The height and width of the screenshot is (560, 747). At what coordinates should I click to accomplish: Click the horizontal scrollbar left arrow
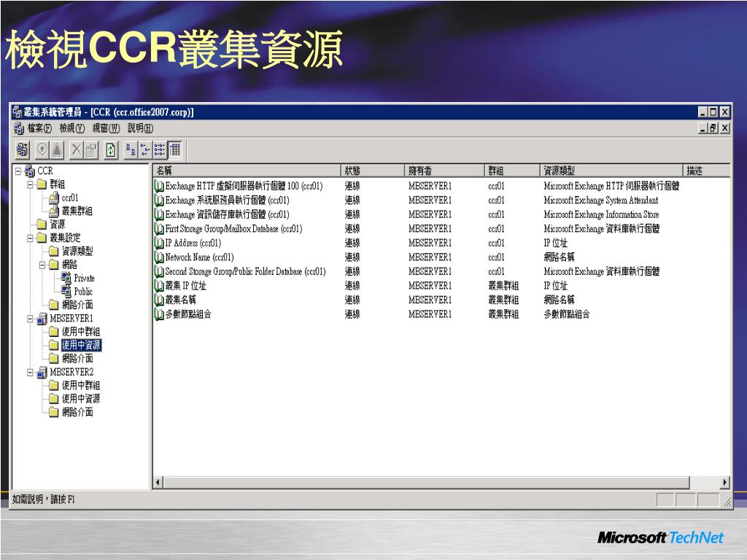158,483
